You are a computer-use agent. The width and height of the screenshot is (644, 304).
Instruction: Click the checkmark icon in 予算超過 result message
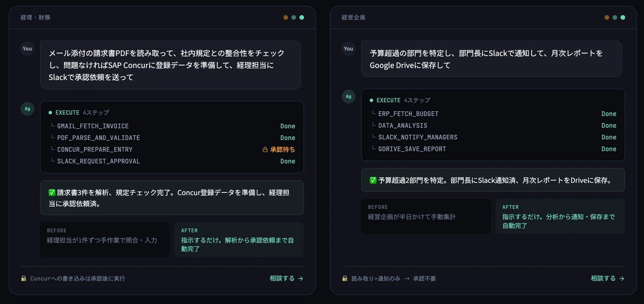(373, 180)
